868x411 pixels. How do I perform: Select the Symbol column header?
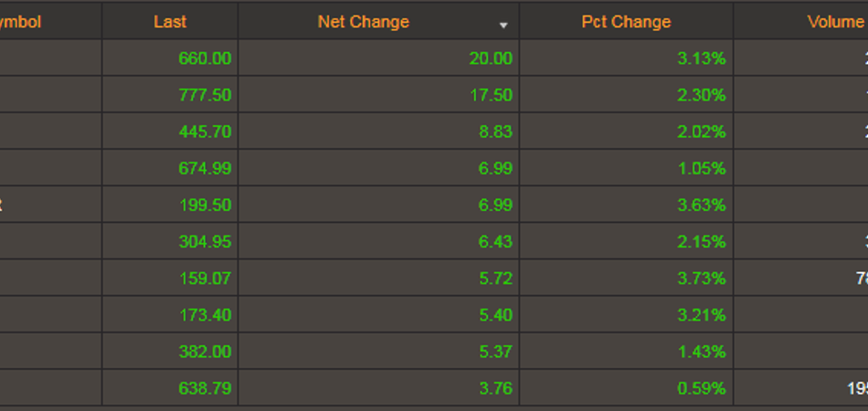point(20,22)
